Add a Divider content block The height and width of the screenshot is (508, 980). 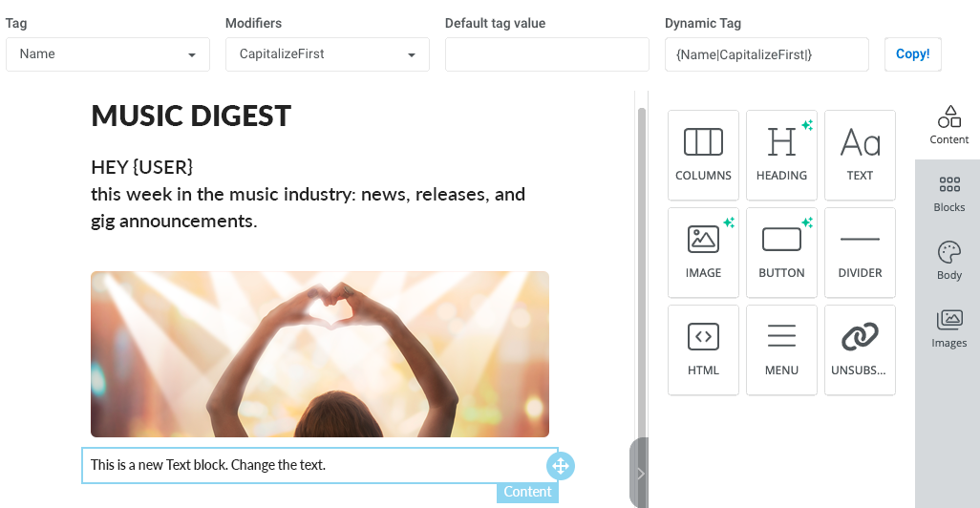click(860, 252)
